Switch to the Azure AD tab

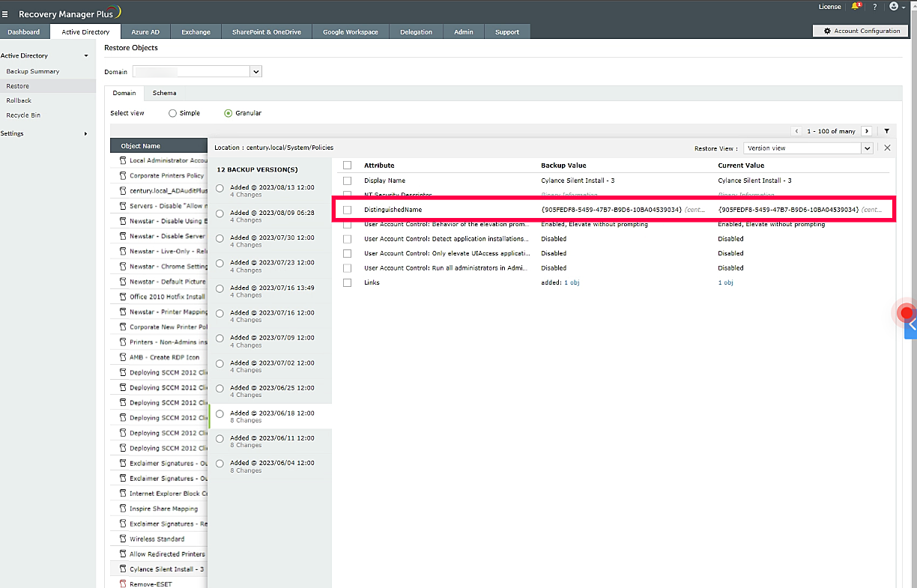[x=145, y=32]
